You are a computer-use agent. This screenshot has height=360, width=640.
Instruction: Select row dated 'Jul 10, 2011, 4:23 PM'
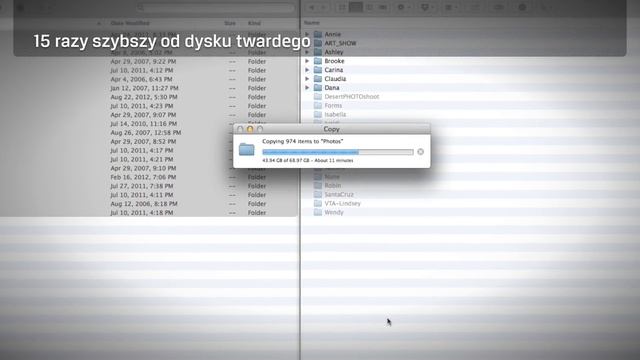tap(149, 106)
